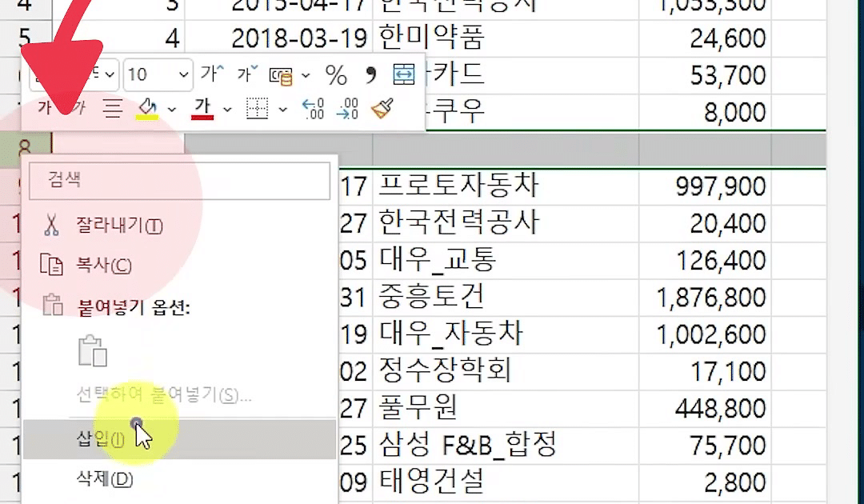Screen dimensions: 864x504
Task: Select the 53,700 amount cell
Action: pyautogui.click(x=705, y=75)
